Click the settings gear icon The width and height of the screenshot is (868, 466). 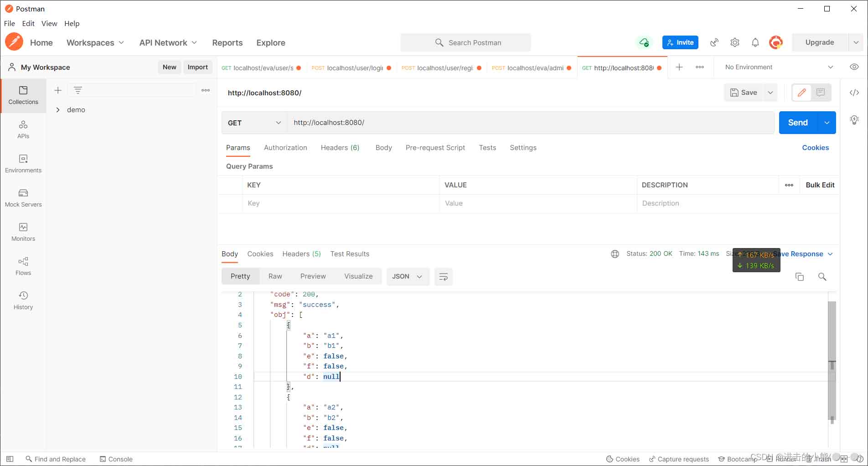click(734, 42)
